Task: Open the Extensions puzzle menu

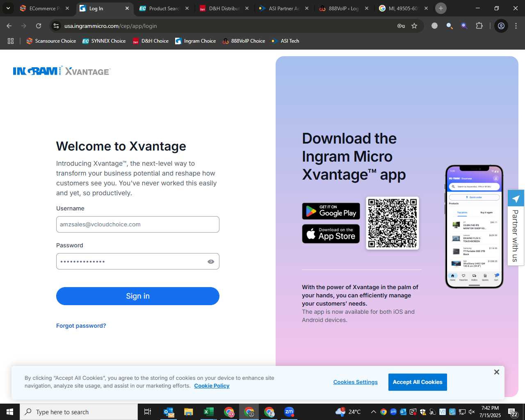Action: pyautogui.click(x=479, y=26)
